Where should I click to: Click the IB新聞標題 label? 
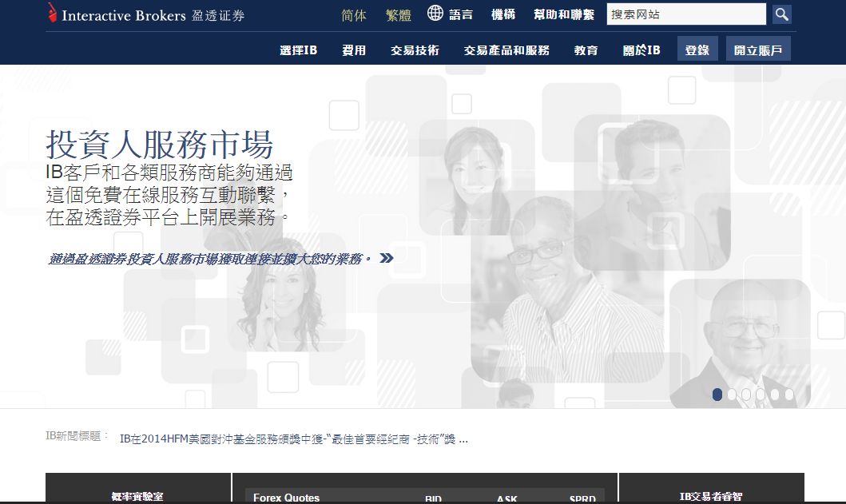coord(77,436)
